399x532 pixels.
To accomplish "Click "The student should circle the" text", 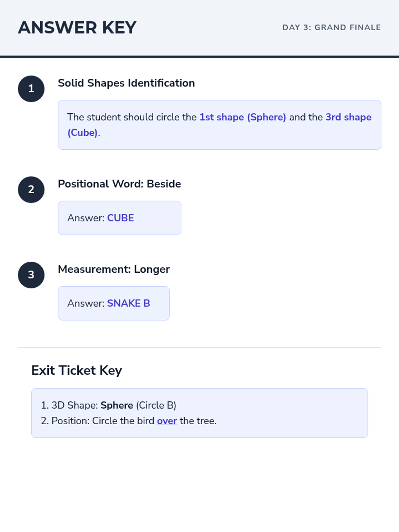I will tap(132, 117).
